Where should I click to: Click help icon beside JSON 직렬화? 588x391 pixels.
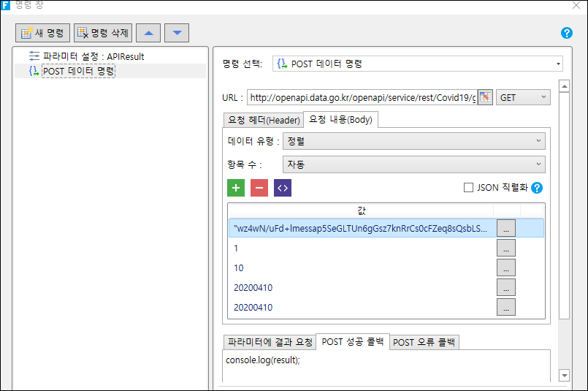[x=537, y=188]
